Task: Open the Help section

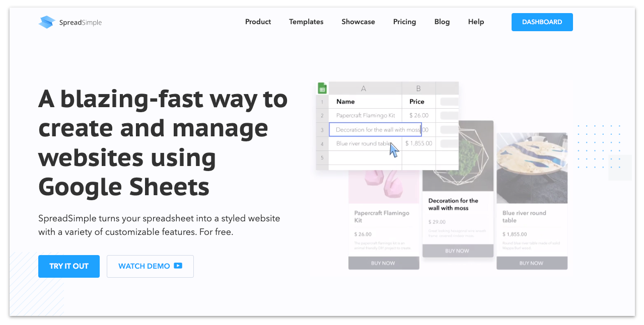Action: tap(475, 22)
